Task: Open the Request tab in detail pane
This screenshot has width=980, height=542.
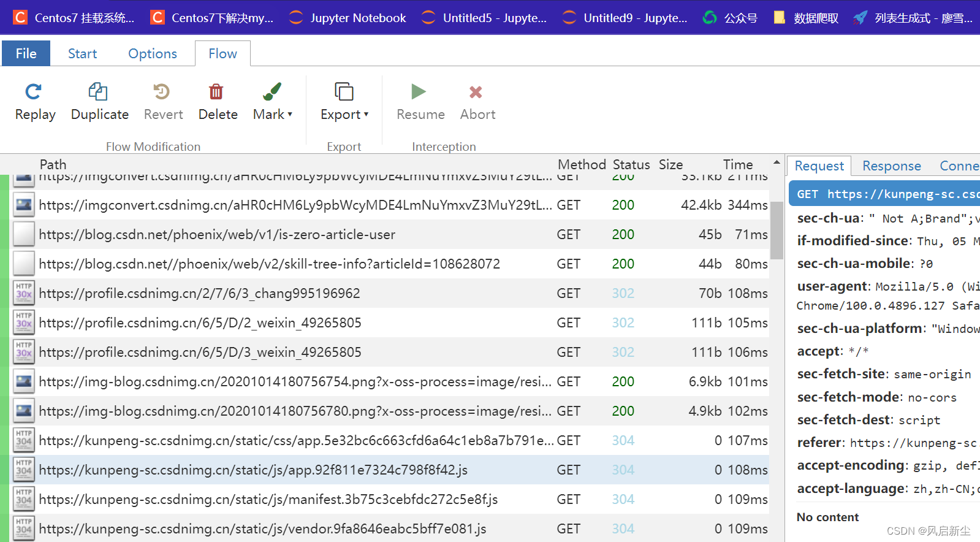Action: pyautogui.click(x=819, y=166)
